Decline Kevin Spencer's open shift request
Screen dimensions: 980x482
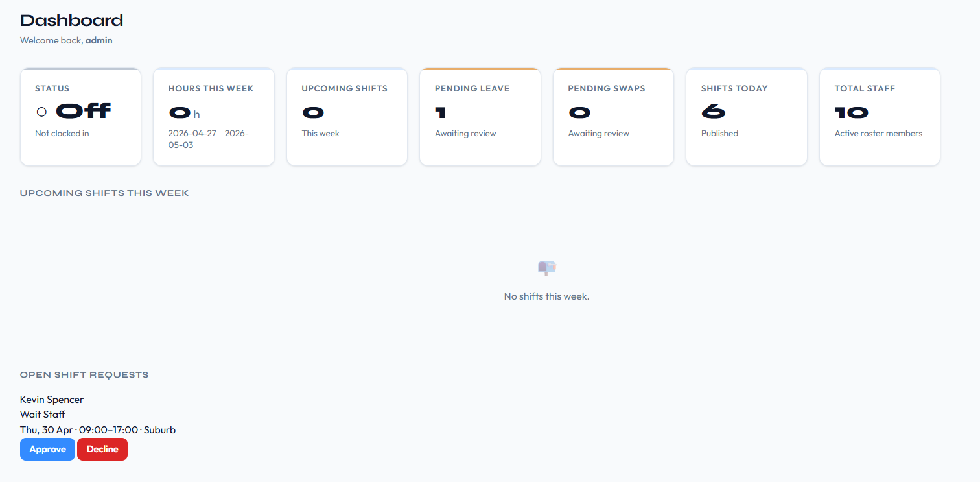coord(102,449)
